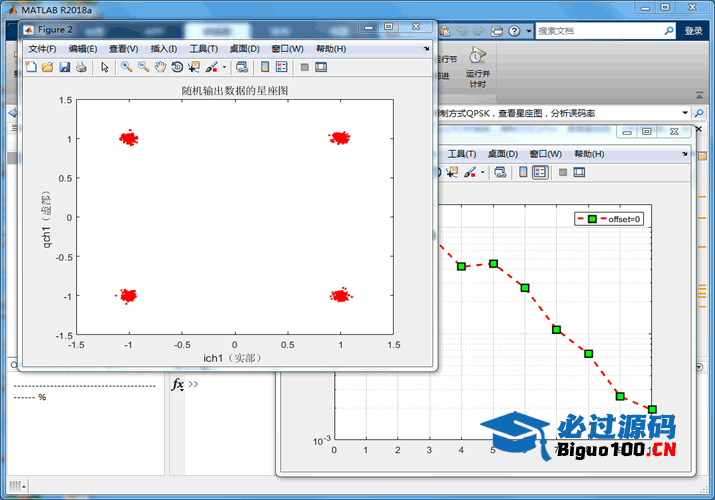The image size is (715, 500).
Task: Activate Zoom Out tool in Figure 2
Action: (144, 67)
